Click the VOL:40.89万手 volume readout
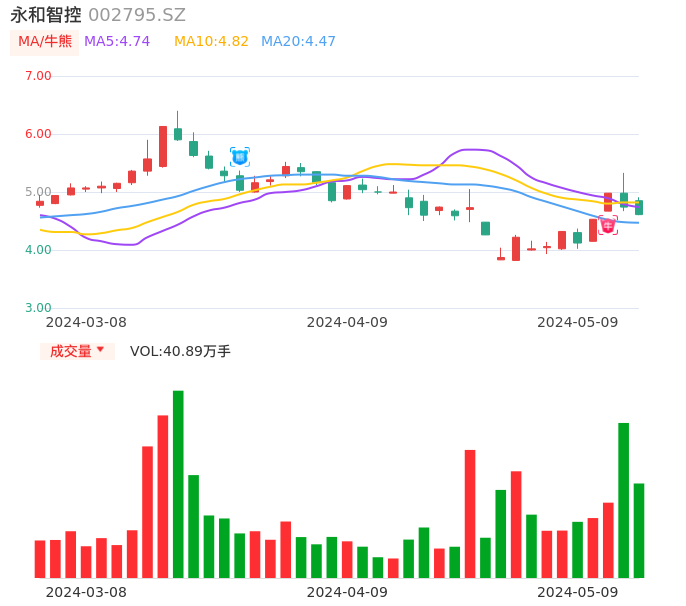 click(180, 351)
